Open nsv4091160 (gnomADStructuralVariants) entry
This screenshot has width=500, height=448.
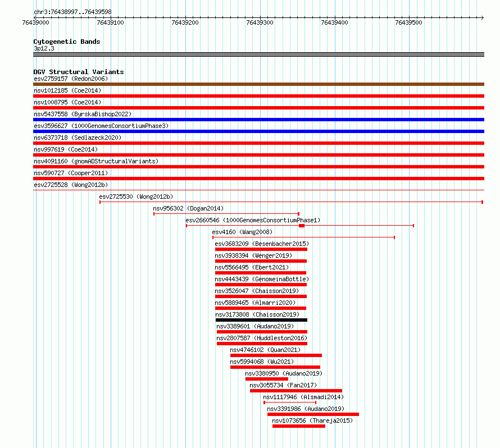[x=96, y=161]
